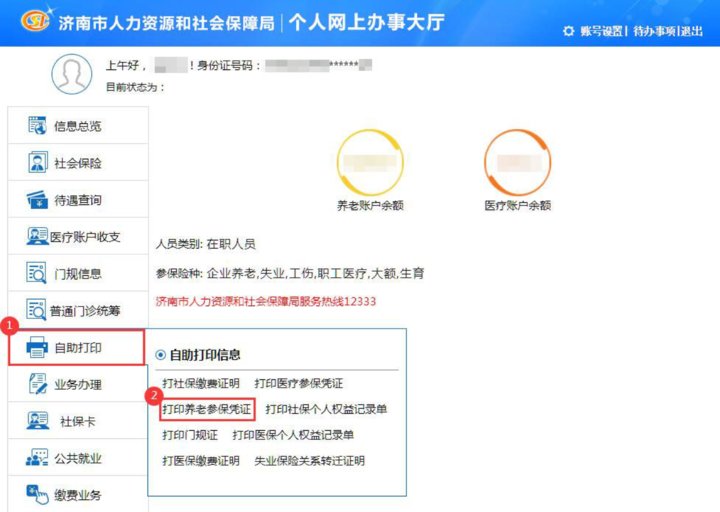The width and height of the screenshot is (720, 512).
Task: Open the 自助打印 menu item
Action: 77,347
